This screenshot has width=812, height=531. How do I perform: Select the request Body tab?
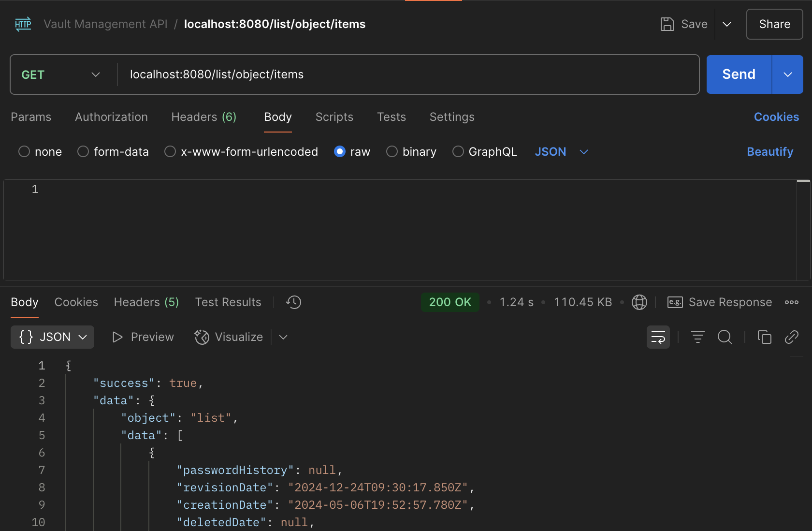click(x=278, y=117)
